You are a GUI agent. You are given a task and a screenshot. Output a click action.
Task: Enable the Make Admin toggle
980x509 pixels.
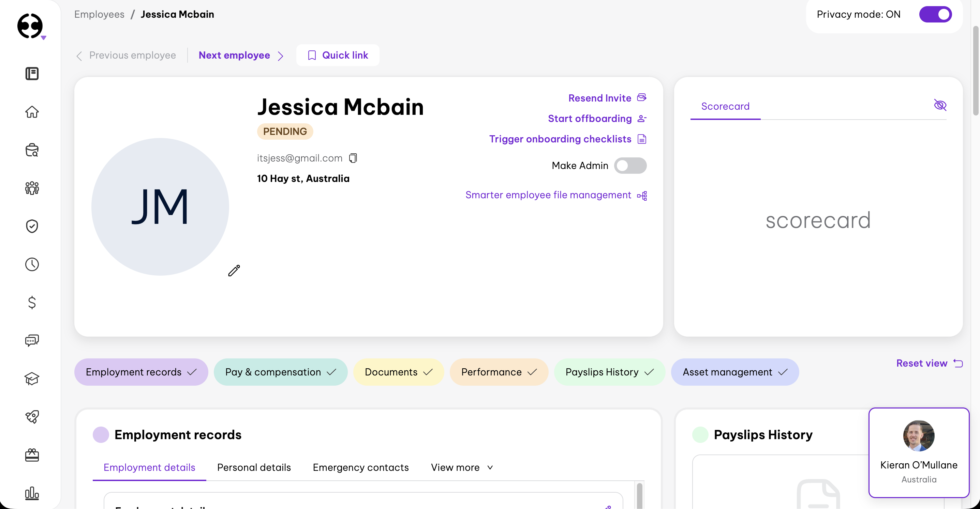coord(630,166)
